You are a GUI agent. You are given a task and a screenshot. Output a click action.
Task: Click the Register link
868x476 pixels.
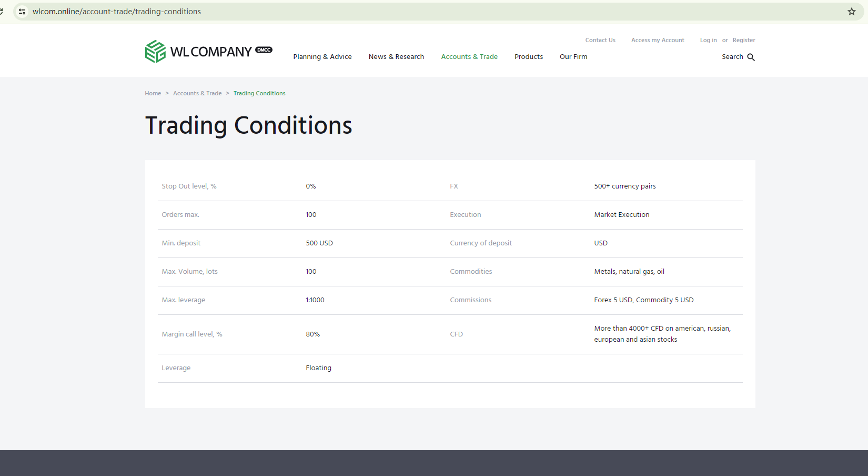pos(744,40)
